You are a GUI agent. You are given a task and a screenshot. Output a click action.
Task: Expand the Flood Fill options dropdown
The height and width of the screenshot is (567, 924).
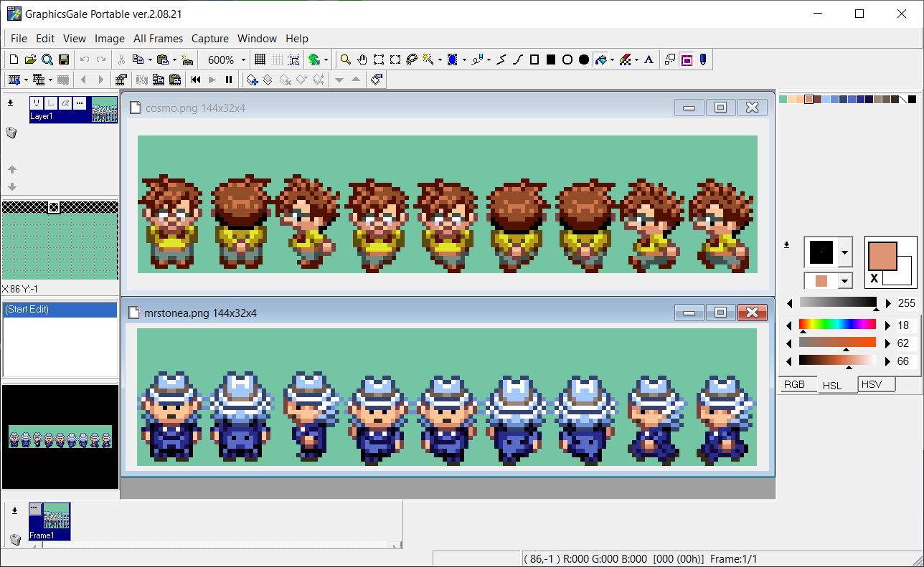coord(612,59)
